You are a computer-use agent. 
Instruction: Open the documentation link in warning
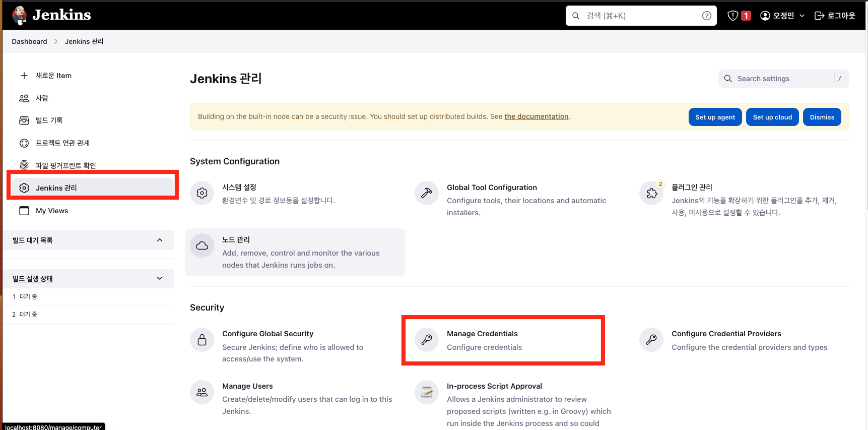click(537, 116)
